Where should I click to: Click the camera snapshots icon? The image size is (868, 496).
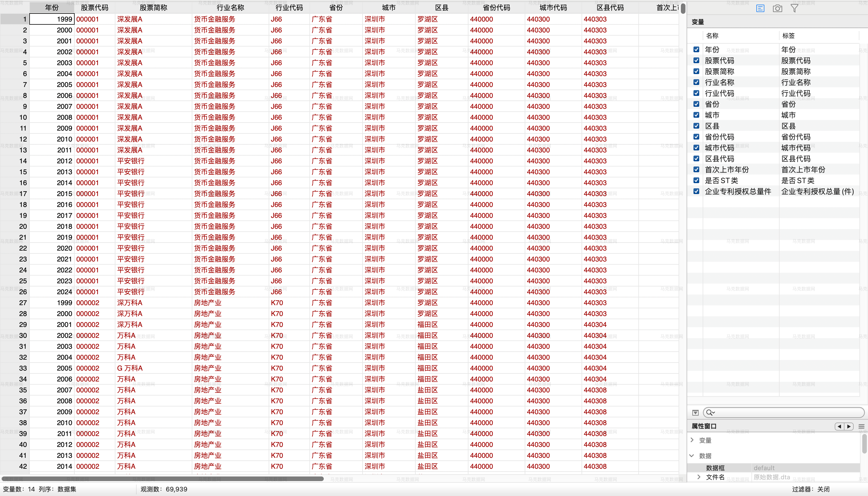pos(777,8)
